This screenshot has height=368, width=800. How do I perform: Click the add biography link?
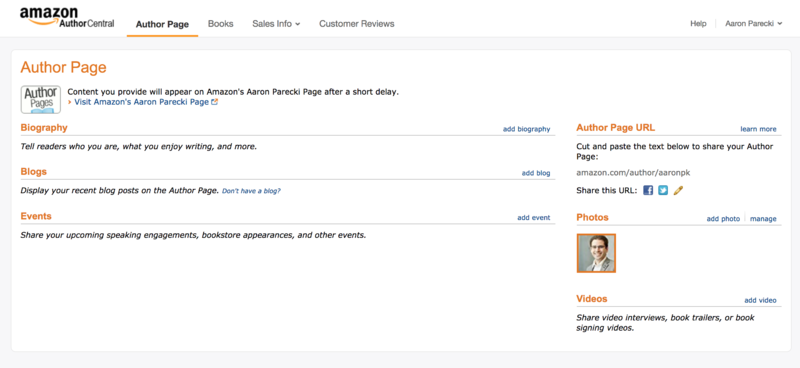pyautogui.click(x=527, y=129)
